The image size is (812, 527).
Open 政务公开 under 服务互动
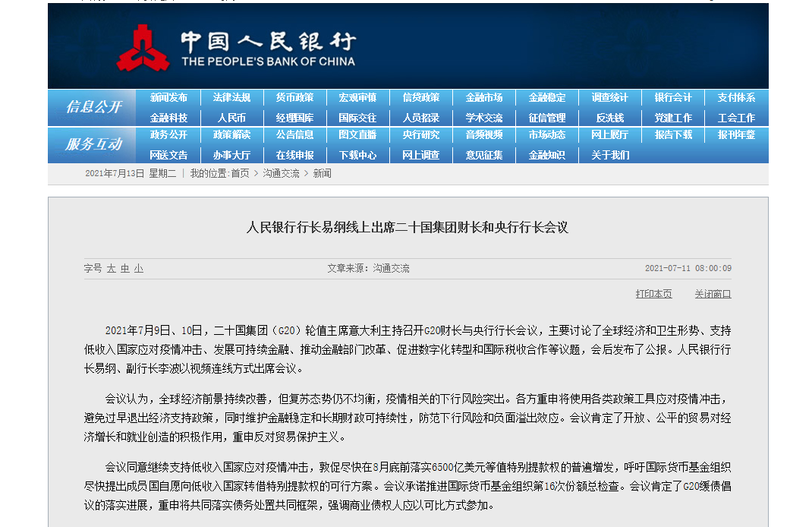[168, 135]
